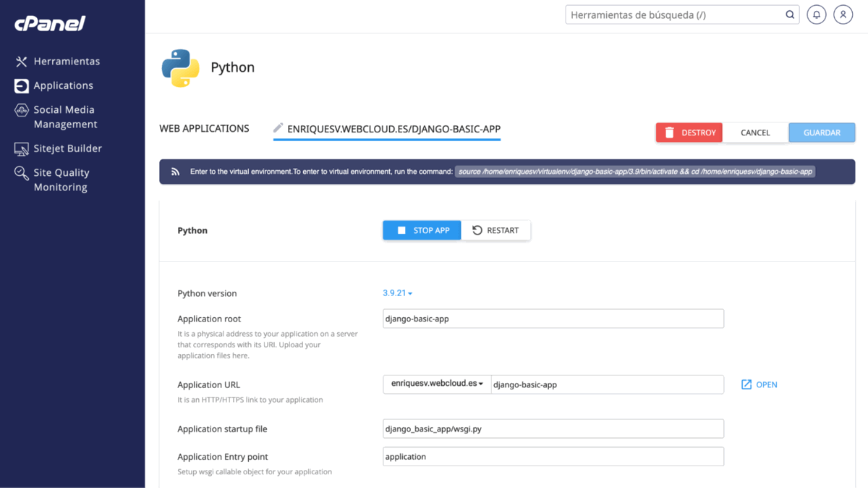This screenshot has height=488, width=868.
Task: Click the OPEN link
Action: pos(767,384)
